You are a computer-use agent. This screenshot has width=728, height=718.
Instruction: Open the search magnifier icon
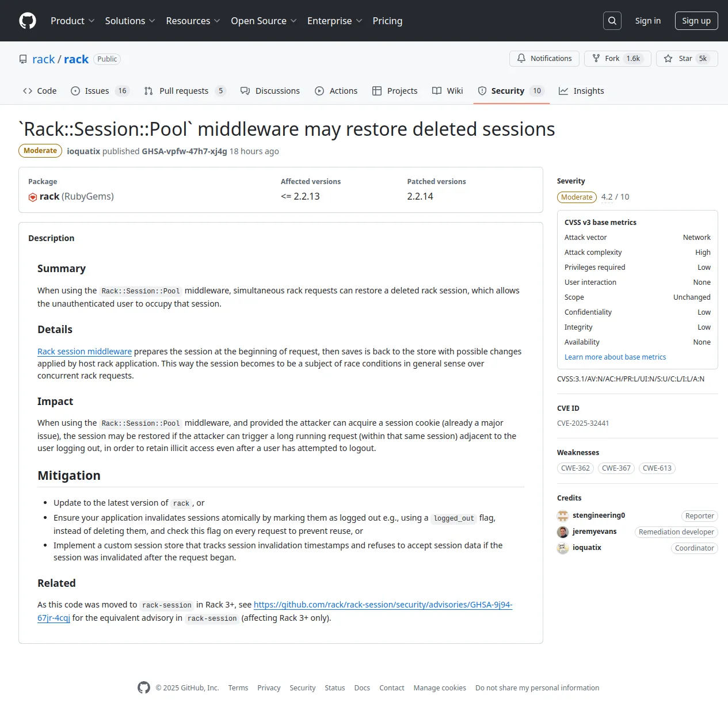click(612, 21)
